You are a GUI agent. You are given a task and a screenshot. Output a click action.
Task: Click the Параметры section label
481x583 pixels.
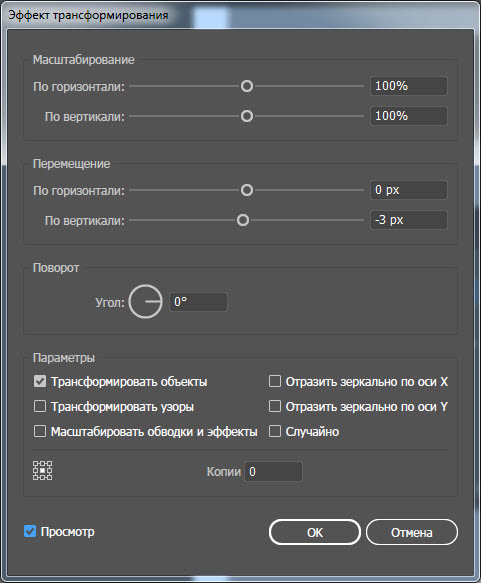coord(64,358)
